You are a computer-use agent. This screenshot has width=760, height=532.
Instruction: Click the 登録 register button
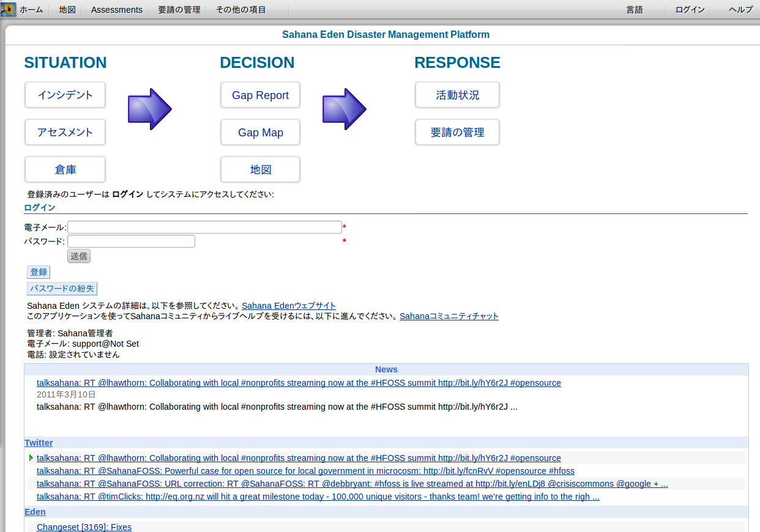[39, 272]
